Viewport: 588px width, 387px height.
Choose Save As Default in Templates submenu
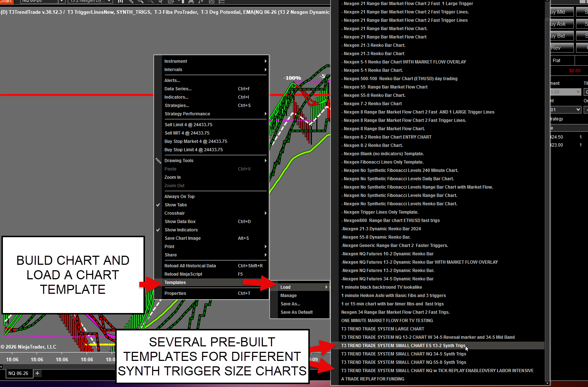[x=296, y=312]
